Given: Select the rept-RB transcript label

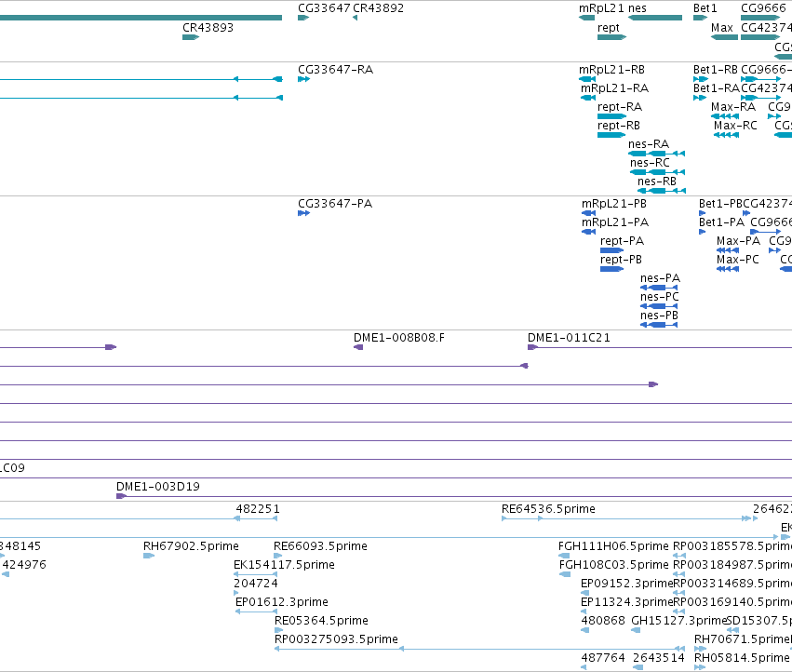Looking at the screenshot, I should coord(619,126).
